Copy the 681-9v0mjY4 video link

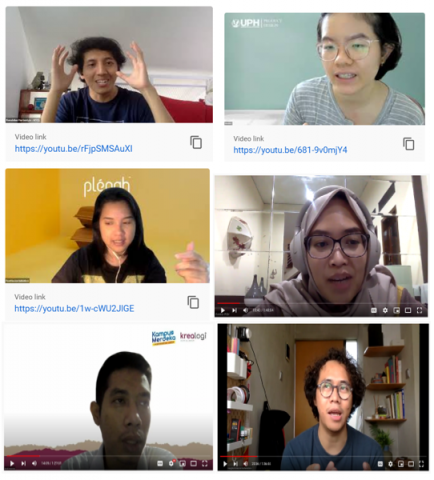pos(409,144)
